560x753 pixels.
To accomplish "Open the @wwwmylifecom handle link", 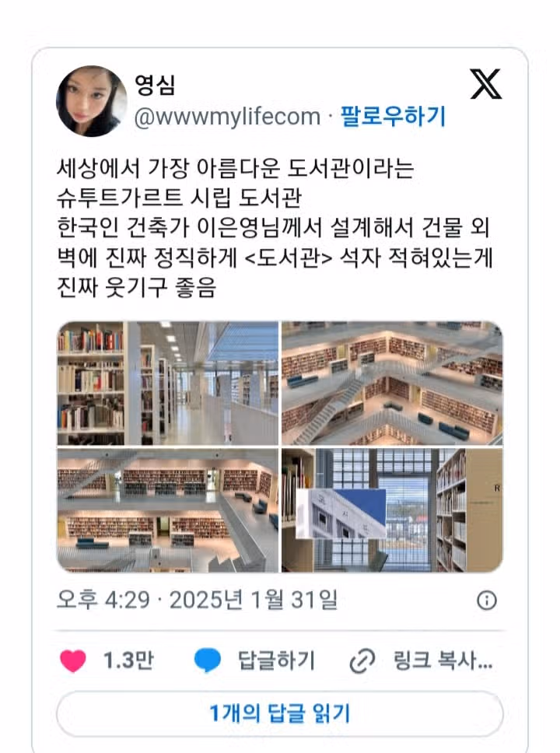I will point(227,117).
